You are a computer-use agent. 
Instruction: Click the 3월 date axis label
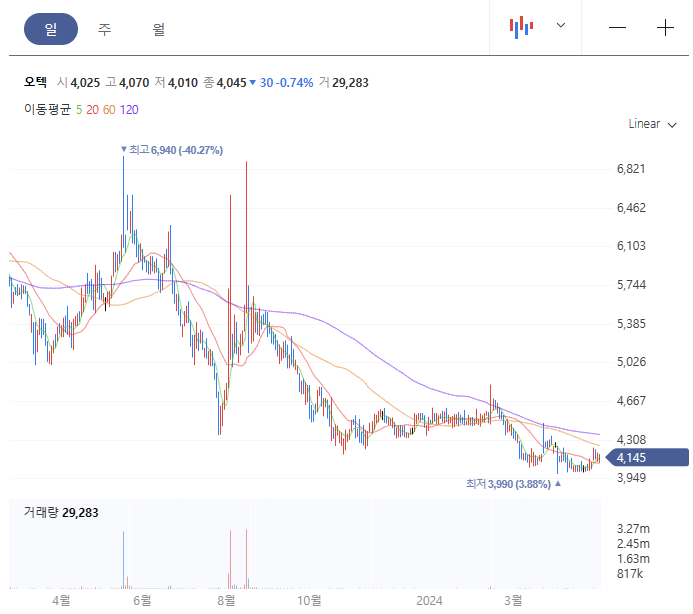pos(513,600)
